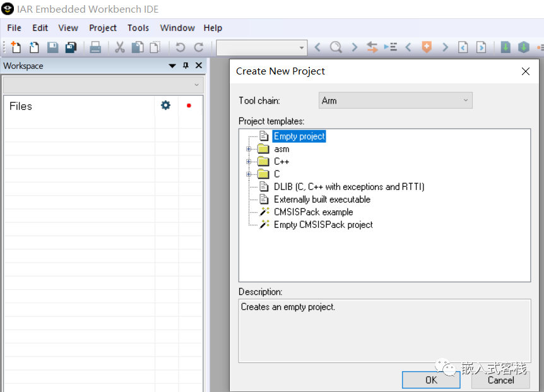The height and width of the screenshot is (392, 544).
Task: Select the Empty project template
Action: 299,136
